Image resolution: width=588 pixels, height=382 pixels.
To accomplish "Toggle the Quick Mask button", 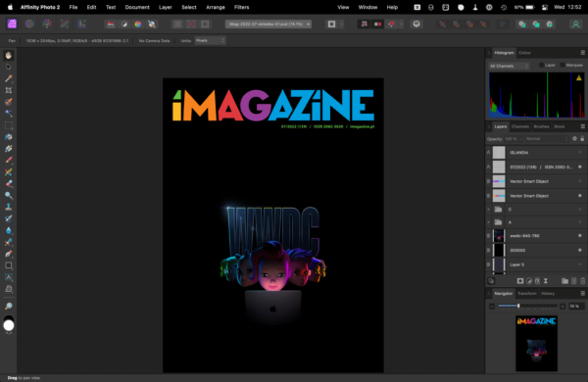I will click(331, 24).
